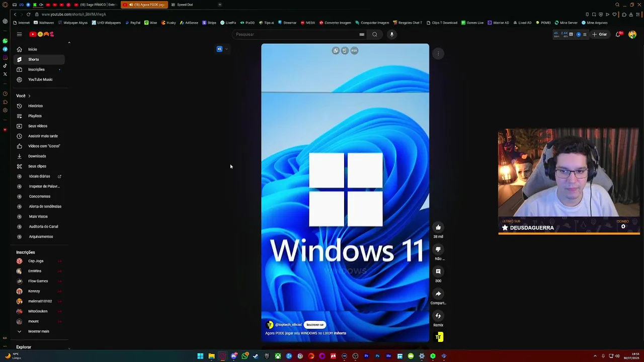Open YouTube Music link
This screenshot has width=644, height=362.
click(x=39, y=79)
